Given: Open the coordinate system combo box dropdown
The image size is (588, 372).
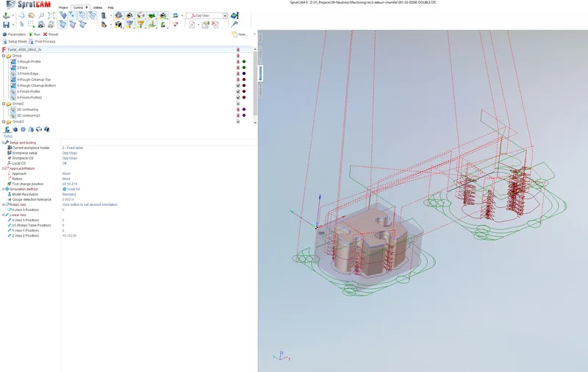Looking at the screenshot, I should coord(225,15).
